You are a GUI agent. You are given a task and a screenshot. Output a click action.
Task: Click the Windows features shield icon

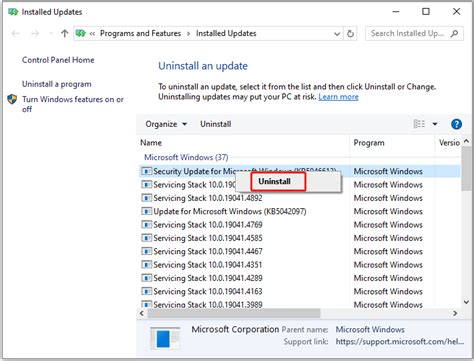point(12,99)
